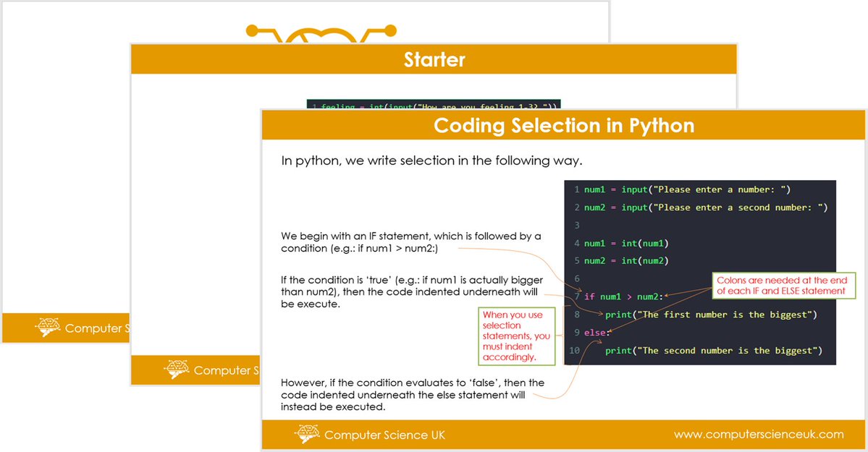This screenshot has height=452, width=868.
Task: Expand the feeling code snippet on Starter slide
Action: (434, 105)
